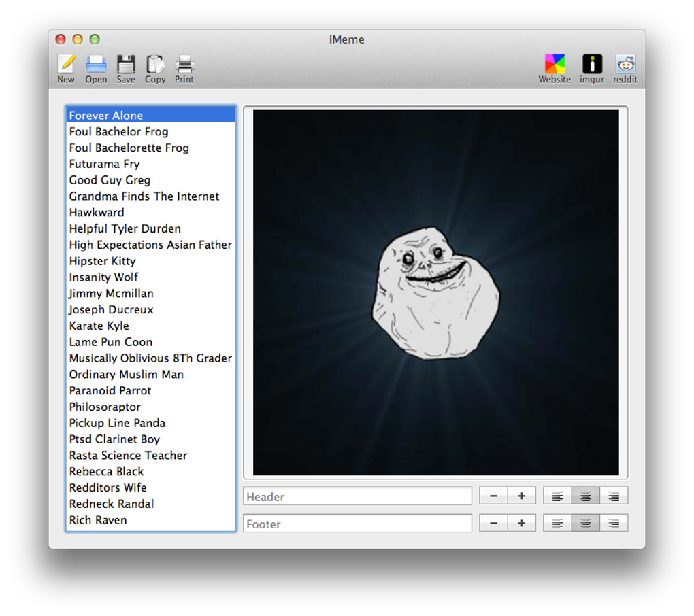This screenshot has width=694, height=616.
Task: Pick Helpful Tyler Durden template
Action: tap(151, 228)
